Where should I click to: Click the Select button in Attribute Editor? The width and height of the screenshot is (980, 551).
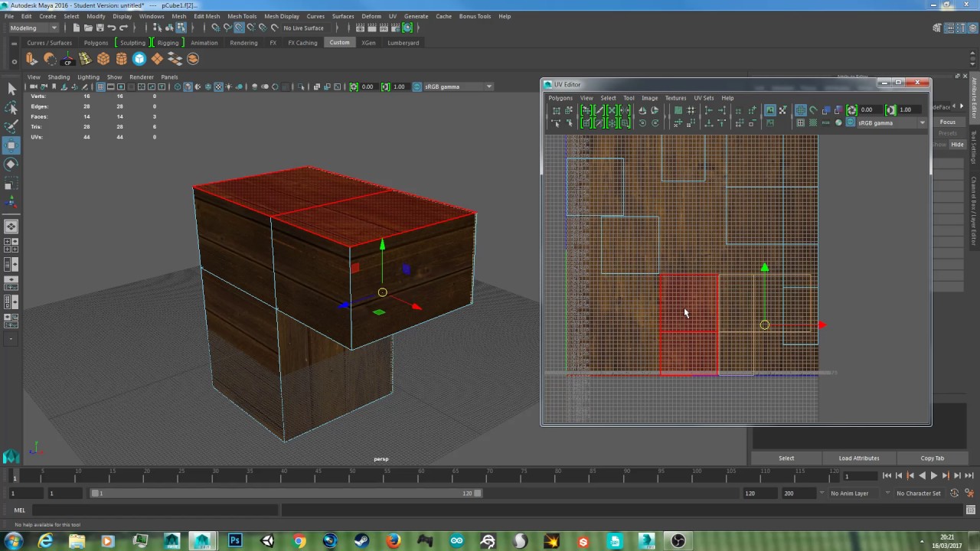pos(786,458)
